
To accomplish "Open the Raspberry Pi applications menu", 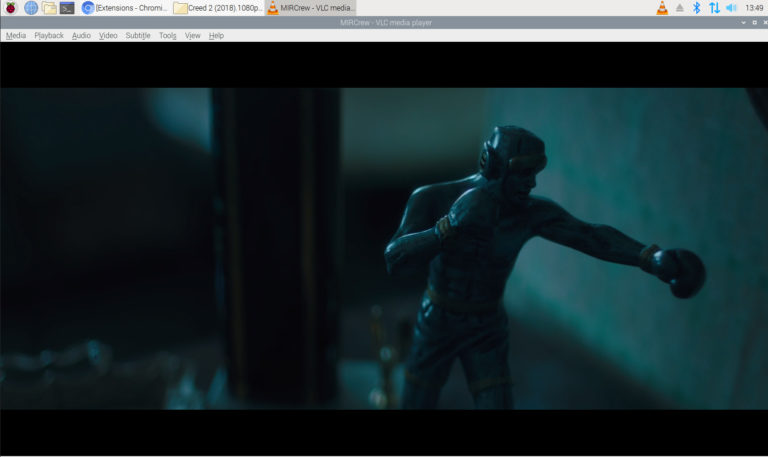I will coord(11,8).
